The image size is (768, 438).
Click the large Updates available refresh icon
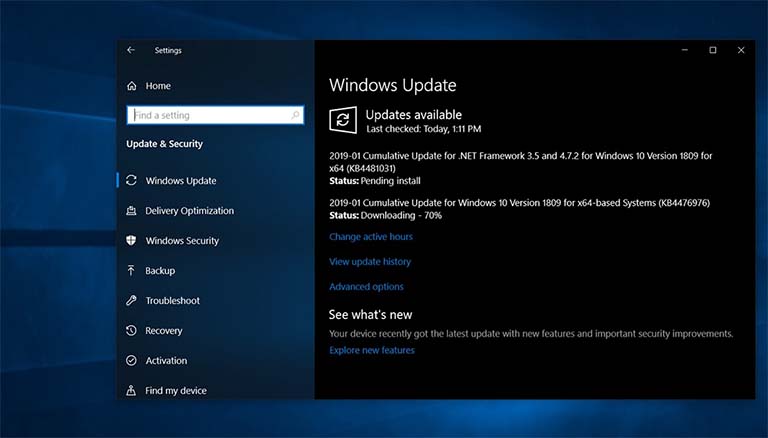coord(343,120)
